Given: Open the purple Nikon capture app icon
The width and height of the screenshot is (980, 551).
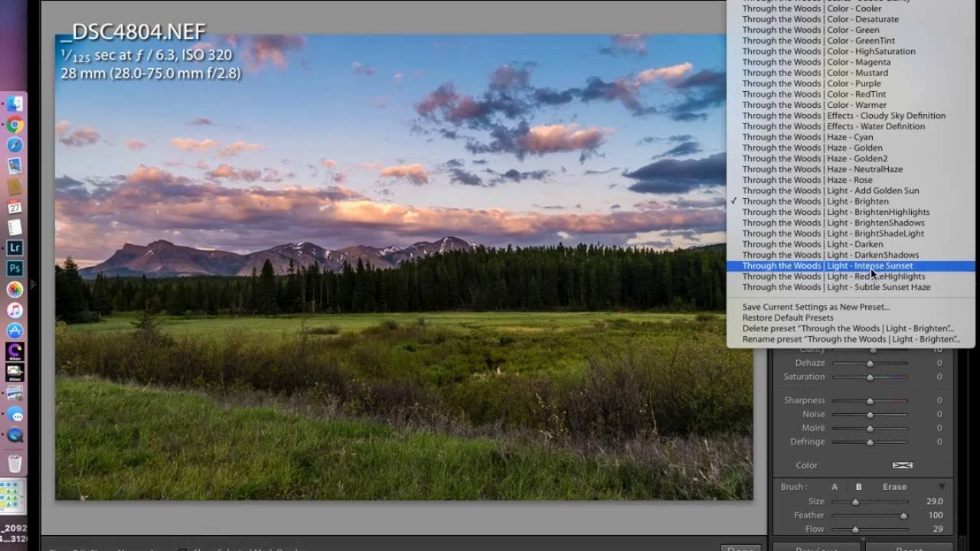Looking at the screenshot, I should pos(15,351).
